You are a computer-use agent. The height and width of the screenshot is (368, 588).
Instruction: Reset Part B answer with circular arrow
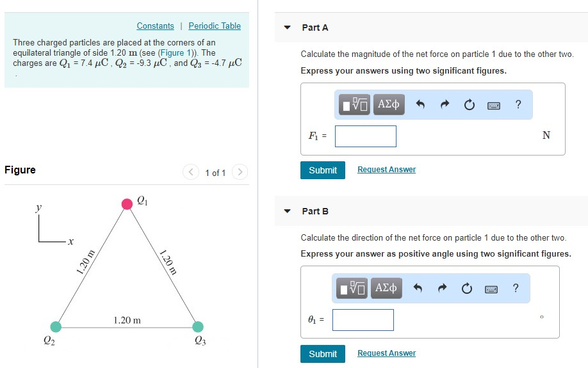coord(466,289)
